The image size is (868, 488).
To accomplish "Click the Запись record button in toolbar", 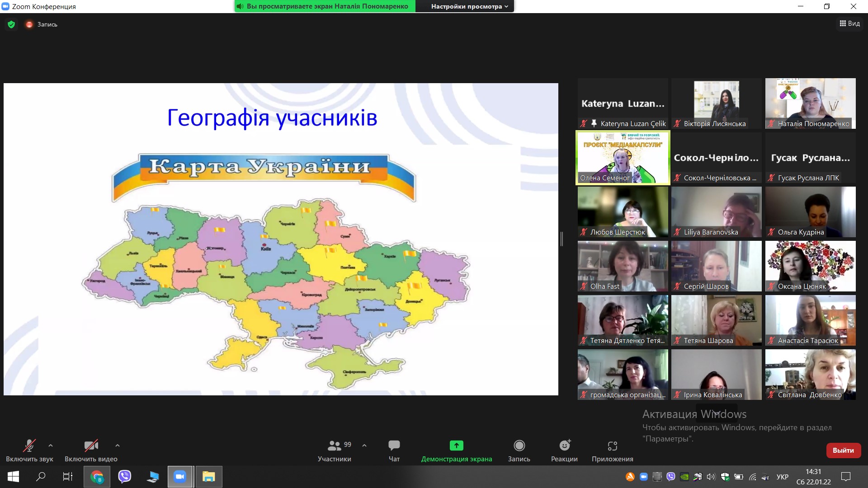I will [519, 451].
